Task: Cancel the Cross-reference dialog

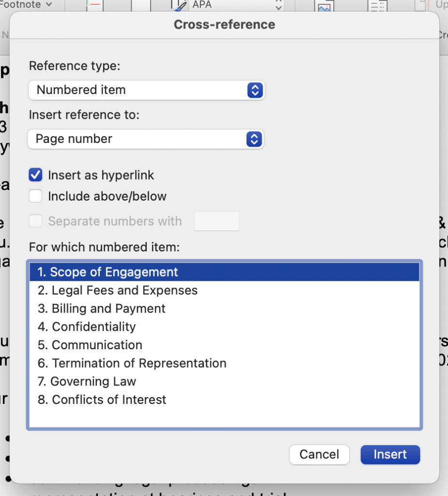Action: pyautogui.click(x=319, y=454)
